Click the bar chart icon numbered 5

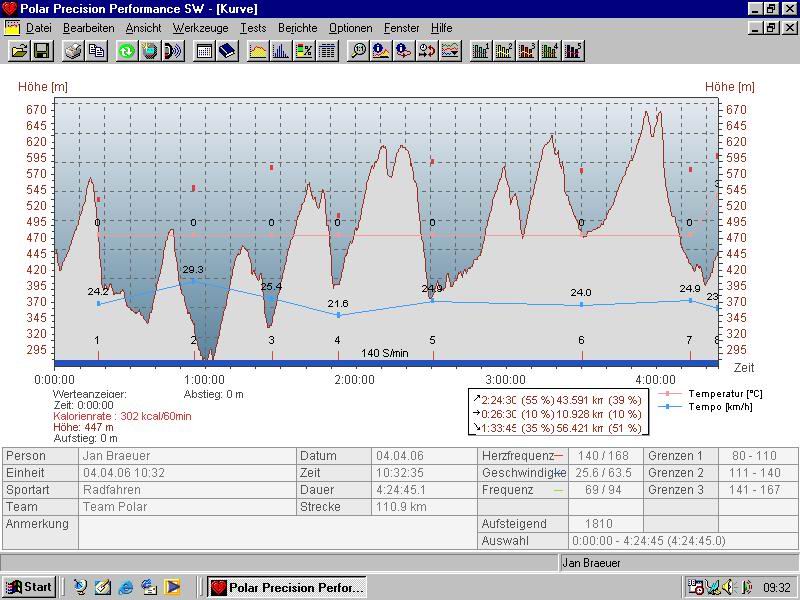click(573, 50)
